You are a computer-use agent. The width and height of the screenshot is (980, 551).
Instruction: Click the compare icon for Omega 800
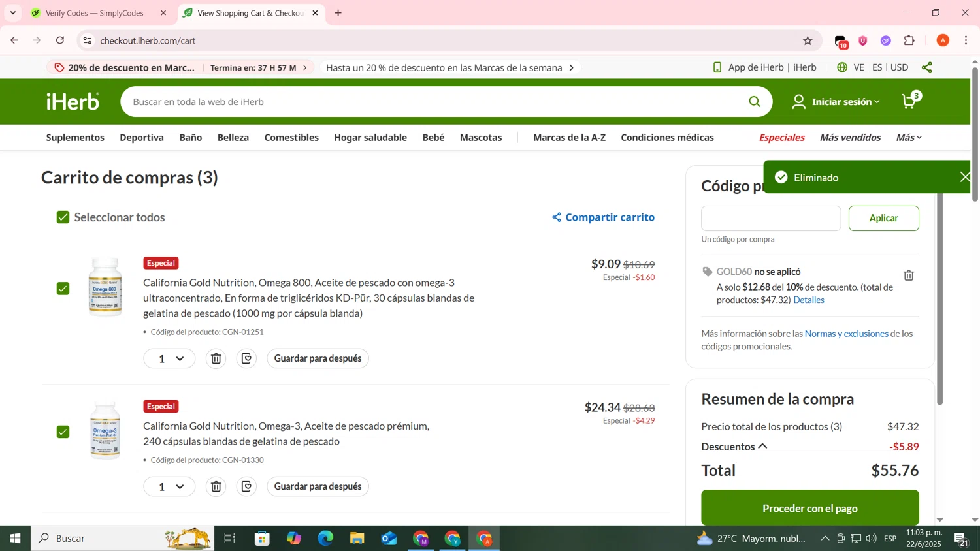[246, 358]
